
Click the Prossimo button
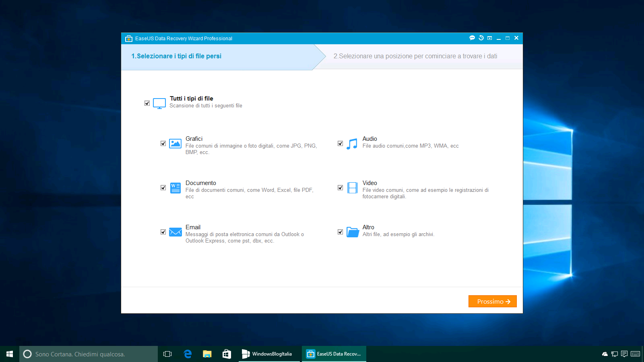493,301
